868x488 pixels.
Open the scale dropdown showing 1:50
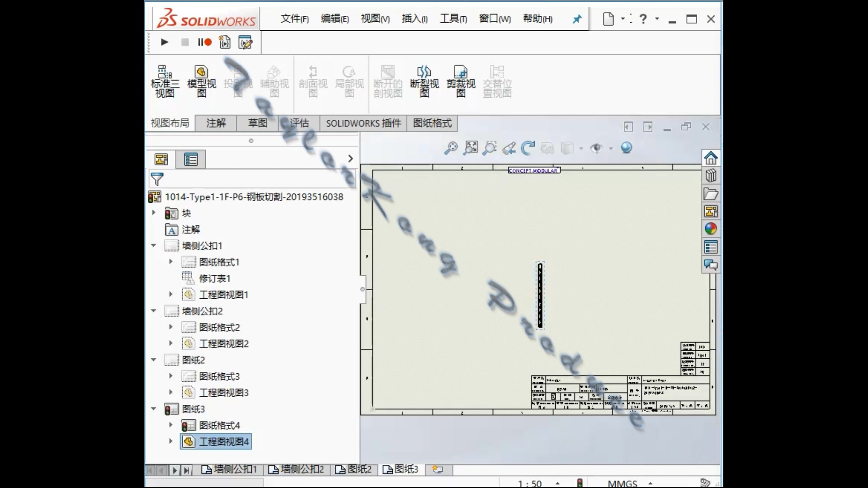557,483
